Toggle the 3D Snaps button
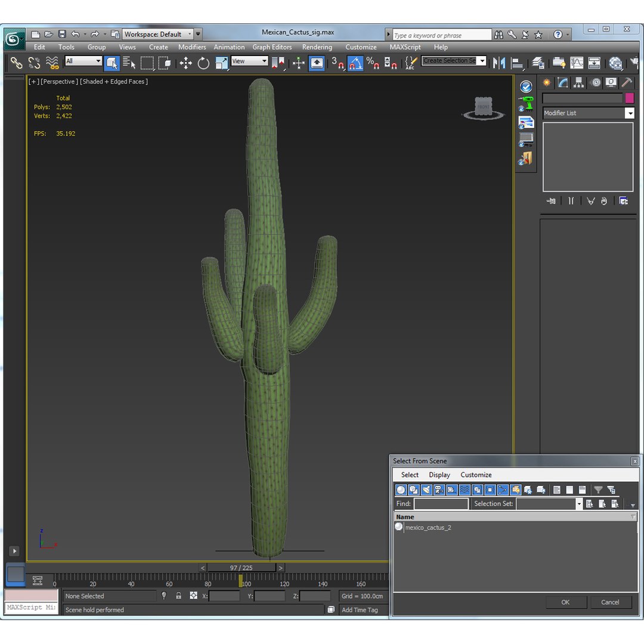Image resolution: width=644 pixels, height=644 pixels. point(338,63)
